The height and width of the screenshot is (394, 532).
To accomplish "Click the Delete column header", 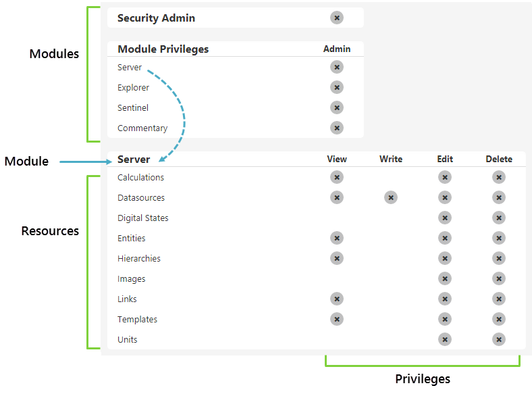I will click(499, 159).
